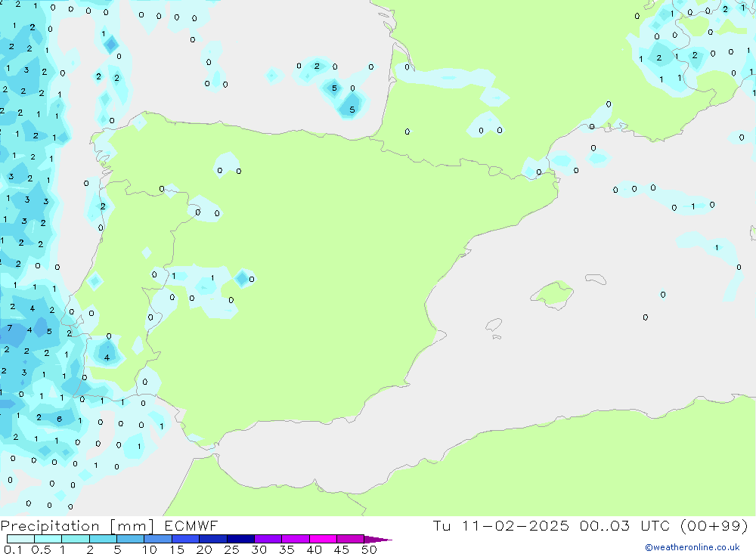Viewport: 756px width, 554px height.
Task: Click the '(00+99)' forecast step text
Action: [x=714, y=525]
